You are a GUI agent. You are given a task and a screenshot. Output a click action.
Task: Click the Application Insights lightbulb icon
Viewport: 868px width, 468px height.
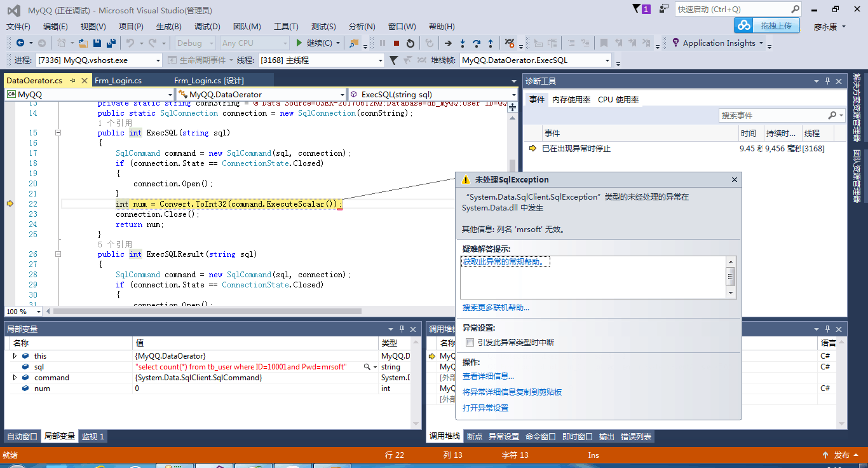pyautogui.click(x=675, y=43)
